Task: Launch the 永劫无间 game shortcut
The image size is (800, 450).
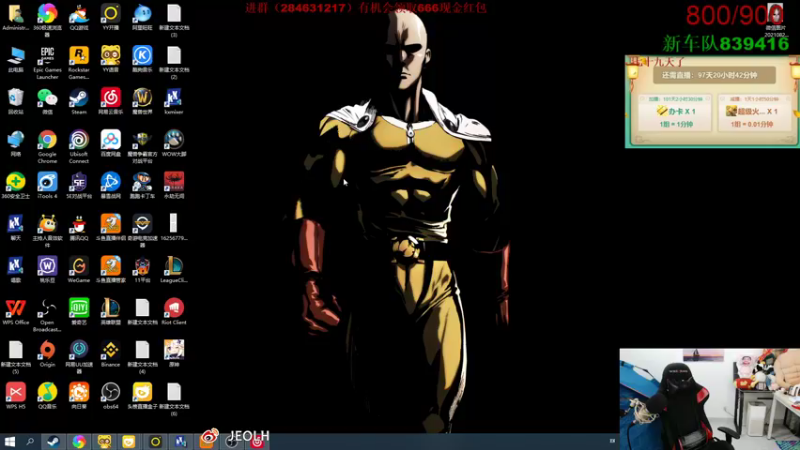Action: click(174, 185)
